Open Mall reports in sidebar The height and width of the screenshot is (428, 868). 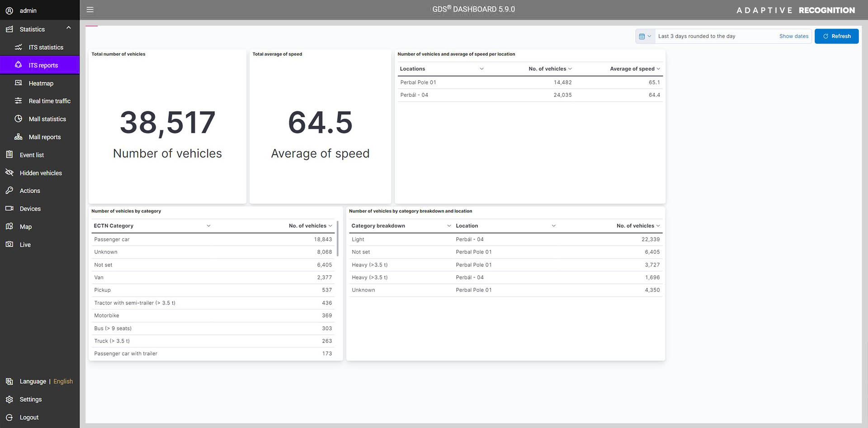44,137
